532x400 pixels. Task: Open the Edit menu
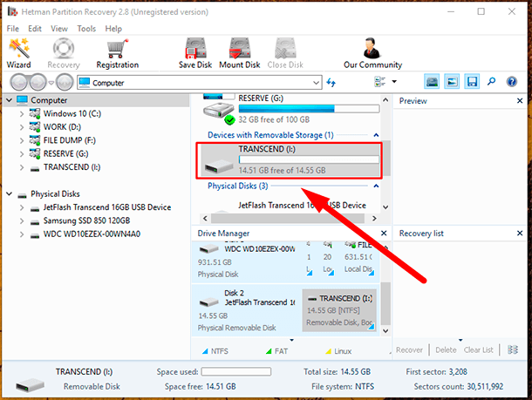[x=35, y=29]
